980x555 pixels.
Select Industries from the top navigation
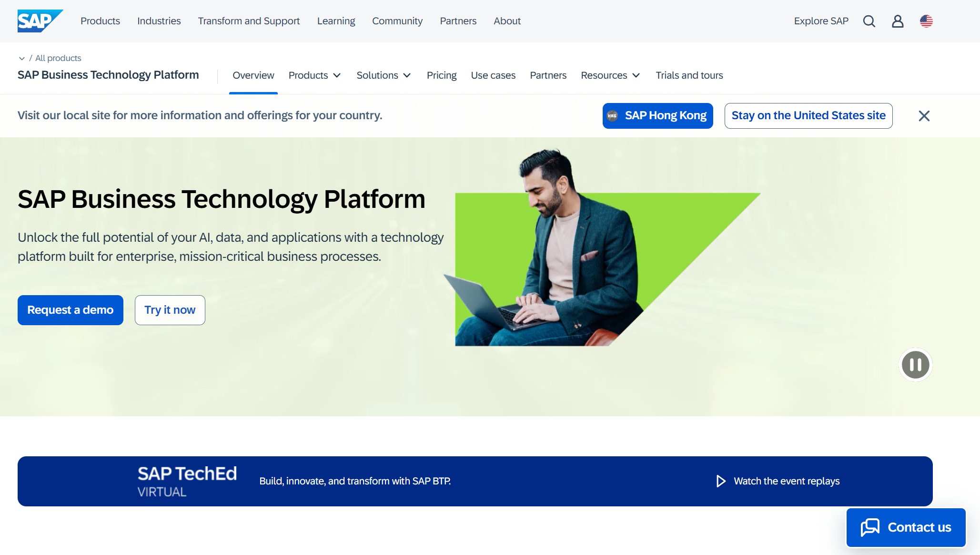click(159, 21)
